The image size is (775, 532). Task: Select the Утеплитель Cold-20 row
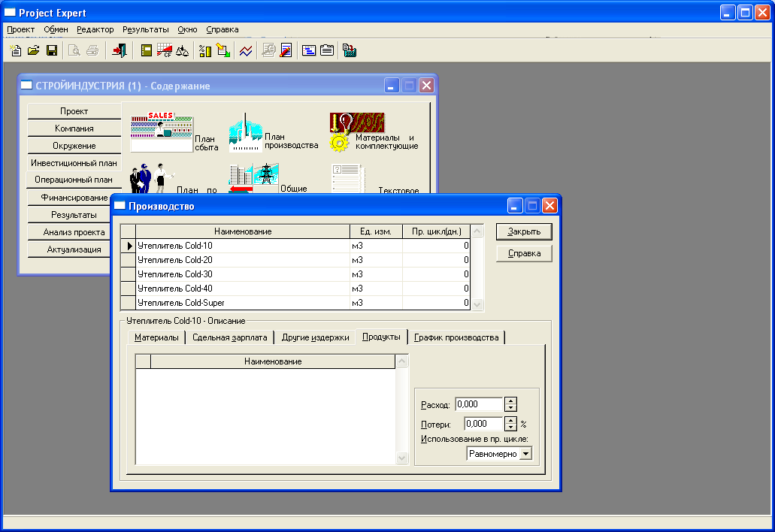pyautogui.click(x=295, y=260)
